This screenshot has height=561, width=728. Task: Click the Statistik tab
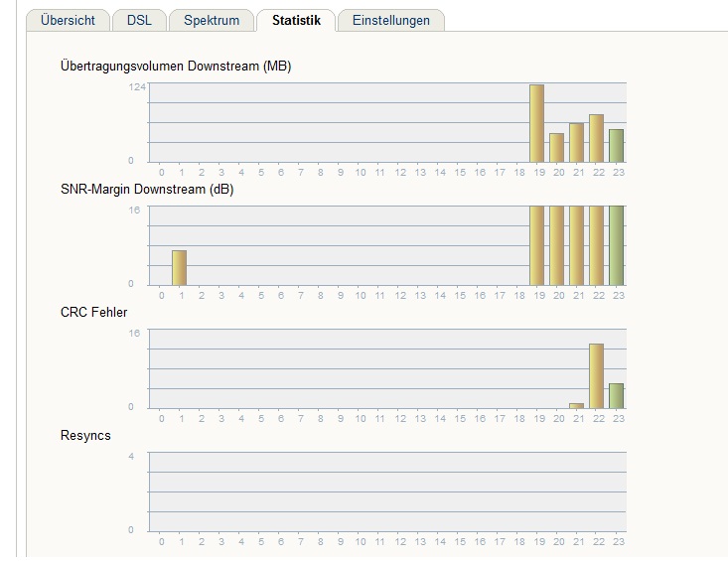click(296, 21)
